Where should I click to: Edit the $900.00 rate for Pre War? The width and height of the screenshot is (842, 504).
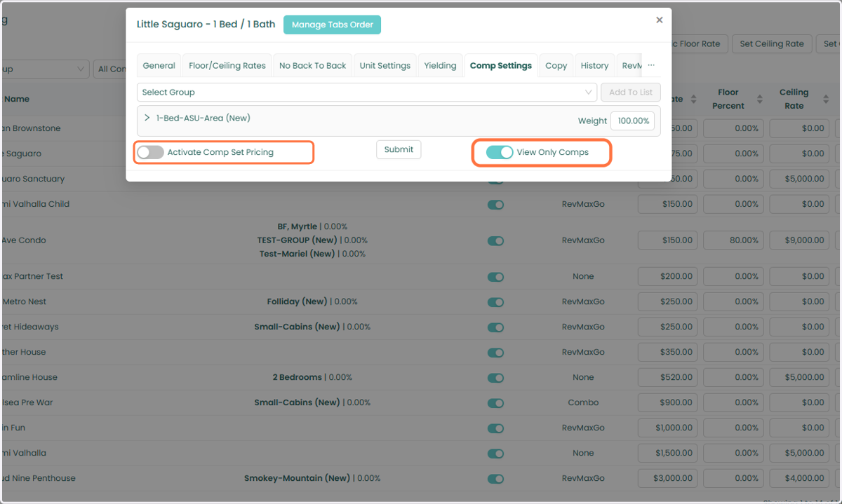tap(667, 403)
